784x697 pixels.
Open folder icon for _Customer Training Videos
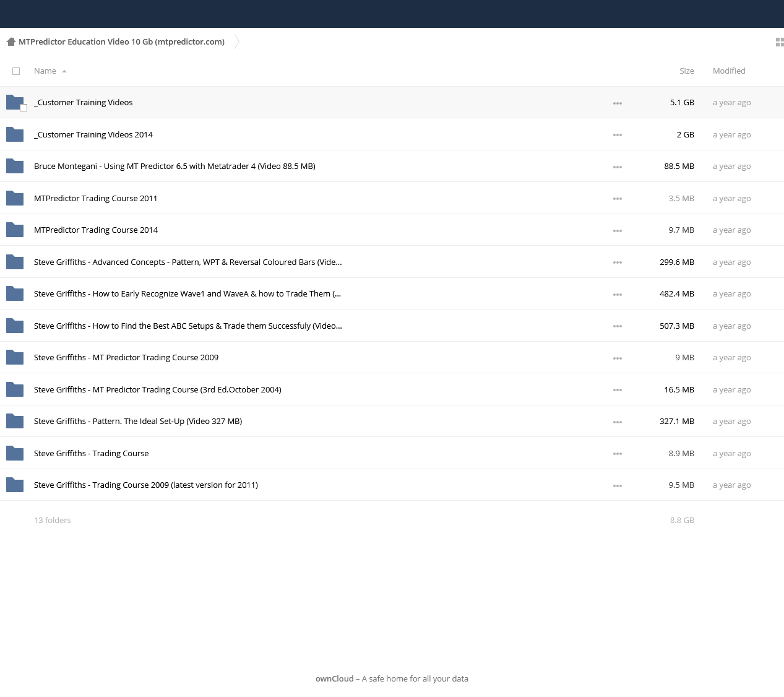(x=15, y=102)
